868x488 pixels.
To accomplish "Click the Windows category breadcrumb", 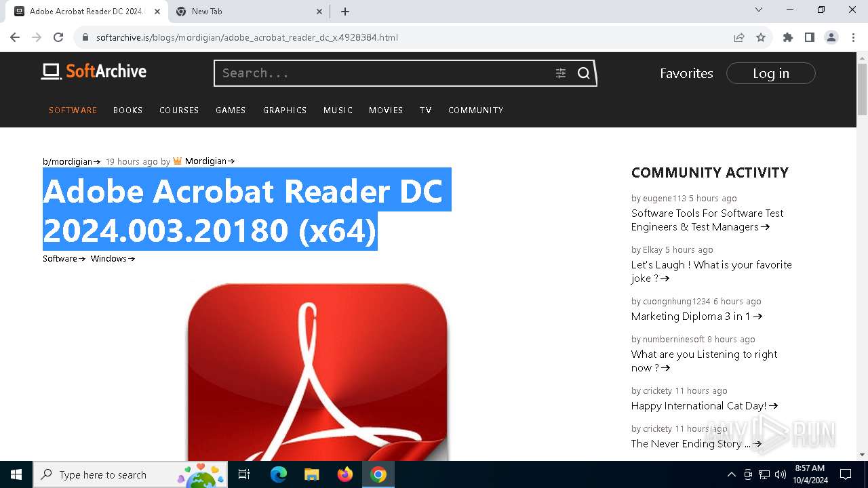I will [113, 258].
